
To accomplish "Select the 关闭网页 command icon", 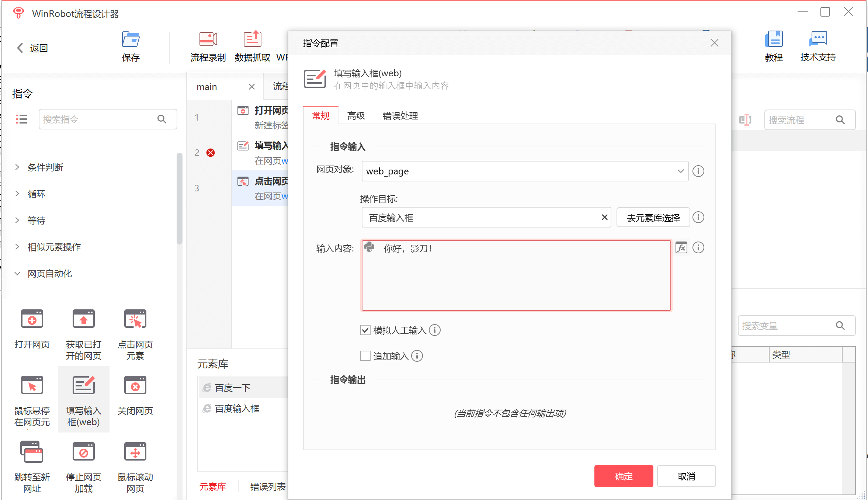I will tap(135, 385).
